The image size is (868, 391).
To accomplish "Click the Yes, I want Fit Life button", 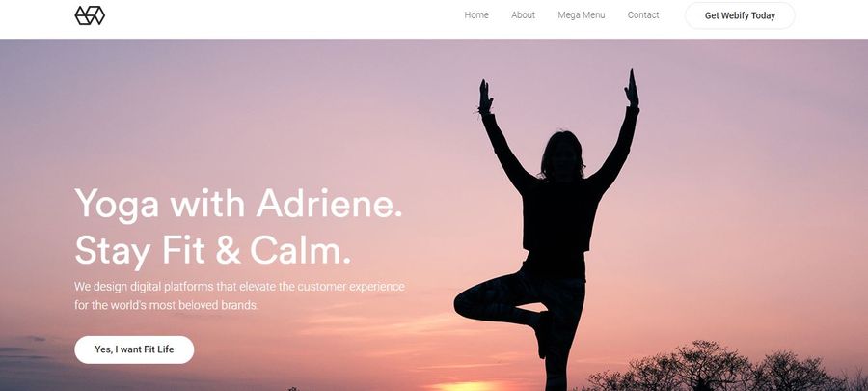I will click(x=134, y=349).
